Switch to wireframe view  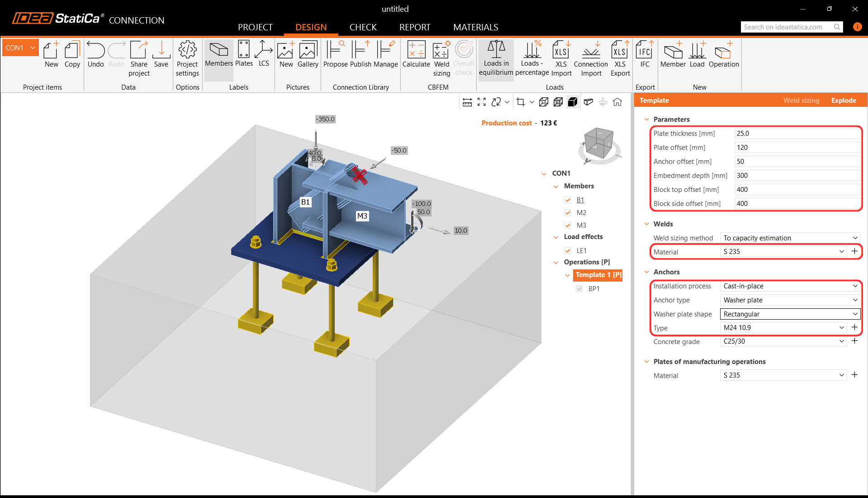[544, 102]
